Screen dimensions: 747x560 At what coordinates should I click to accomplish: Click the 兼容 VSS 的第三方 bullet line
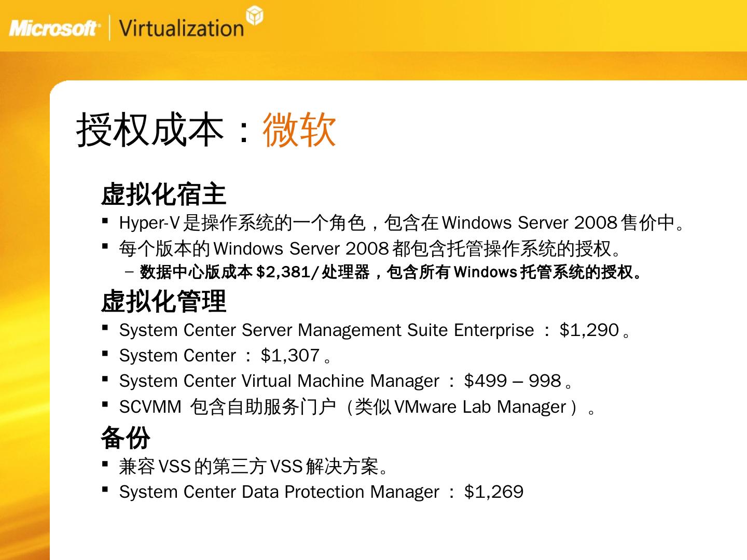253,467
